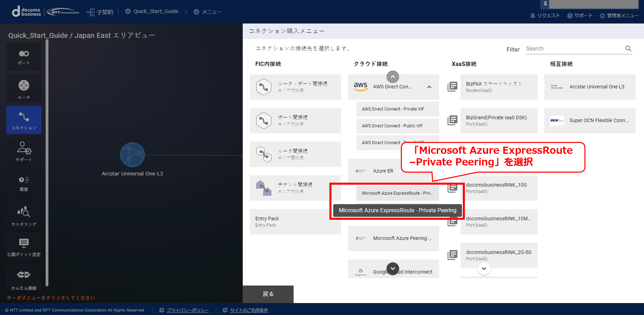The image size is (644, 315).
Task: Click the Microsoft Azure Peering logo
Action: (x=360, y=238)
